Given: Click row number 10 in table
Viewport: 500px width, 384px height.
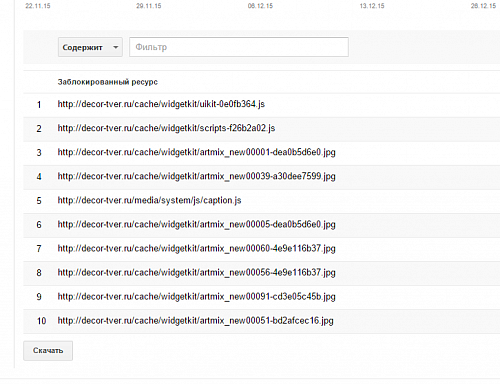Looking at the screenshot, I should 41,321.
